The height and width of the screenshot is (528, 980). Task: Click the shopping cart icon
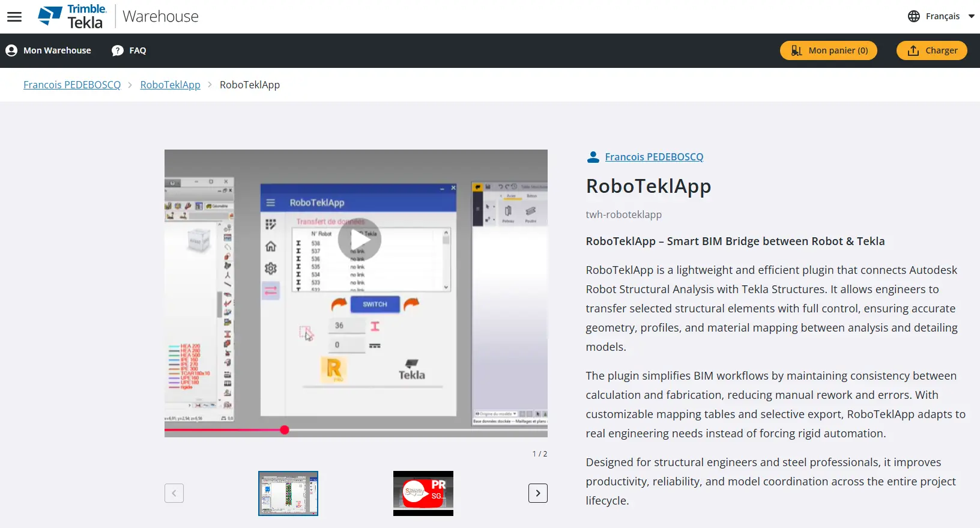click(x=796, y=50)
